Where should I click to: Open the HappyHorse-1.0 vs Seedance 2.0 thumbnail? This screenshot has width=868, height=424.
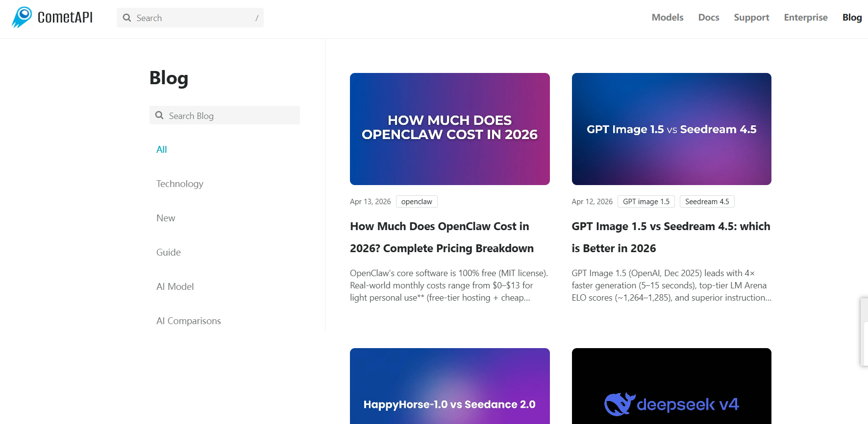(450, 386)
